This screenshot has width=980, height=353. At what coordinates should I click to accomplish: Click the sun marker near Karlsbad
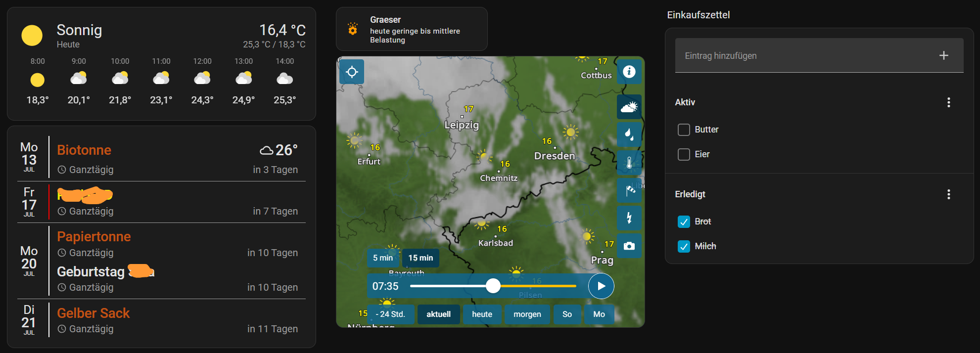482,225
